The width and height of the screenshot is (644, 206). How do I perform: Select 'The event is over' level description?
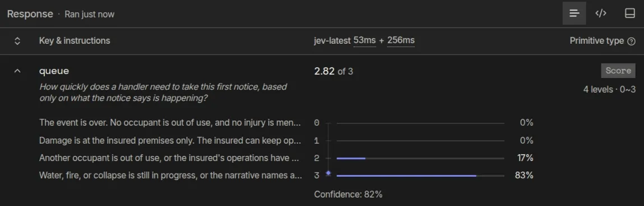[170, 122]
